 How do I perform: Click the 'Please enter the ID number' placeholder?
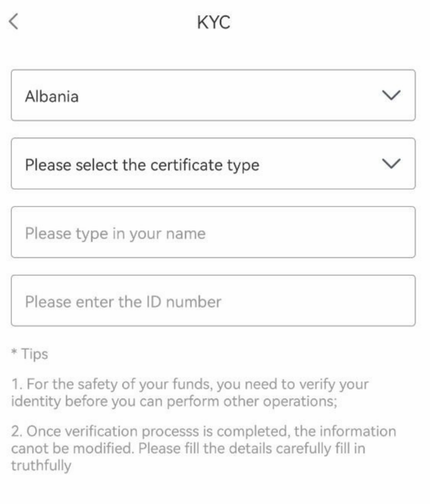click(x=124, y=302)
